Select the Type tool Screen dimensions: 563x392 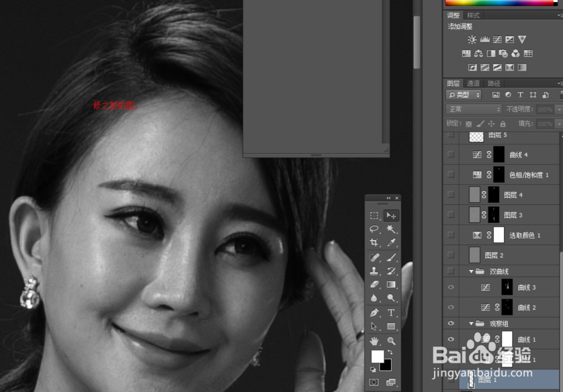[391, 313]
